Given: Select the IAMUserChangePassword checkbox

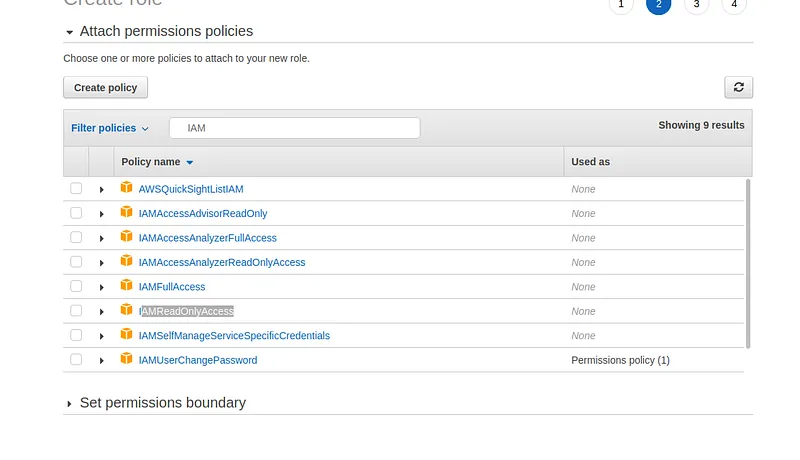Looking at the screenshot, I should point(76,360).
